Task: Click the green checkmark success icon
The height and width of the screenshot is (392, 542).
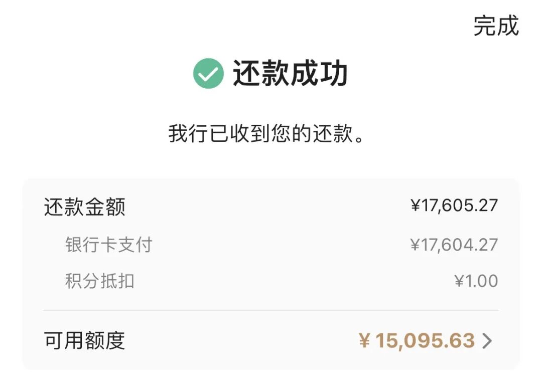Action: point(208,74)
